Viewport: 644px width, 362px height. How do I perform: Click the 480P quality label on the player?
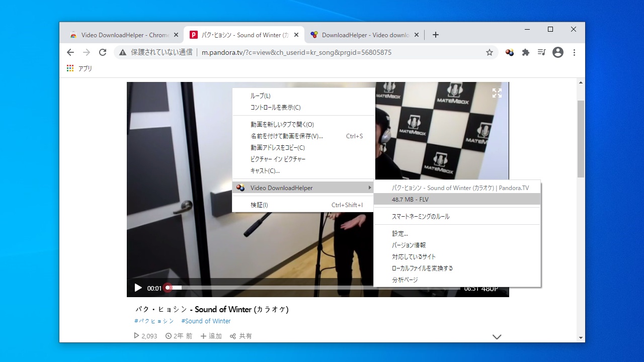(490, 289)
